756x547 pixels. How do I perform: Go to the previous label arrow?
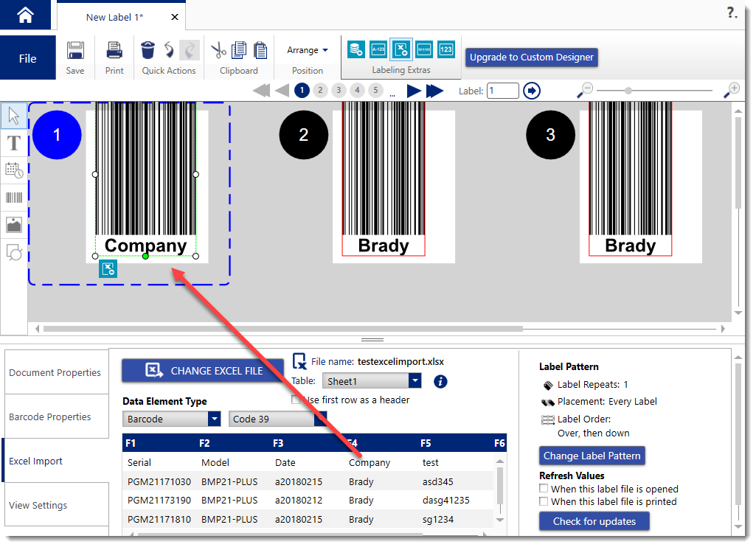coord(282,91)
